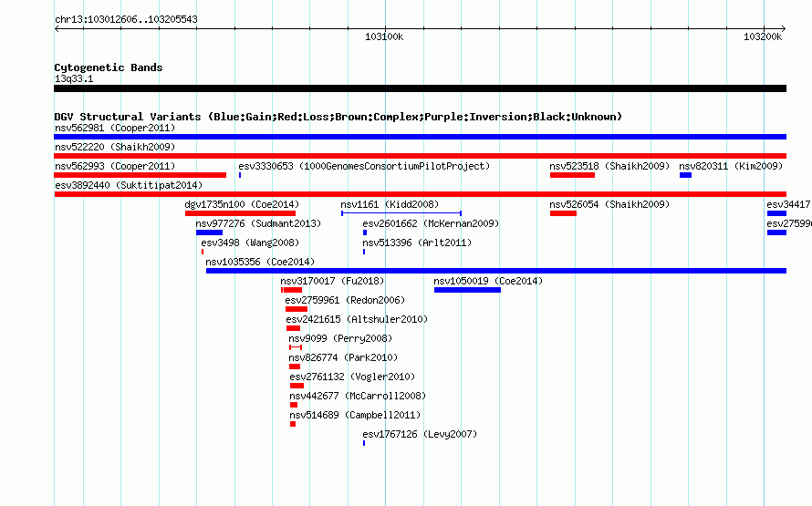The image size is (812, 506).
Task: Select the nsv562993 (Cooper2011) variant label
Action: 115,166
